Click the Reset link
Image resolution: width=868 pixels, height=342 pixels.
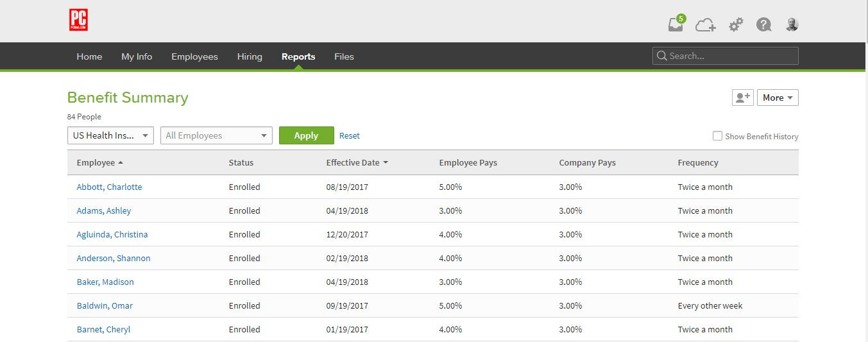(350, 135)
